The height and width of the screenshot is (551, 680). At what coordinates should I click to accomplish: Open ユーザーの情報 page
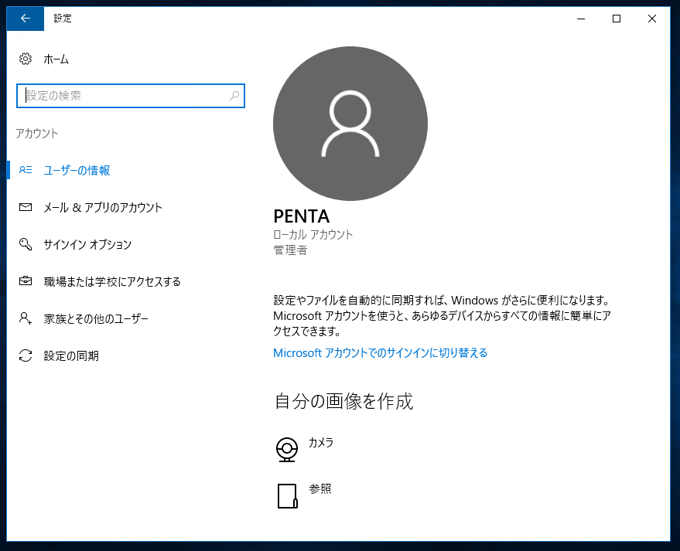point(77,171)
